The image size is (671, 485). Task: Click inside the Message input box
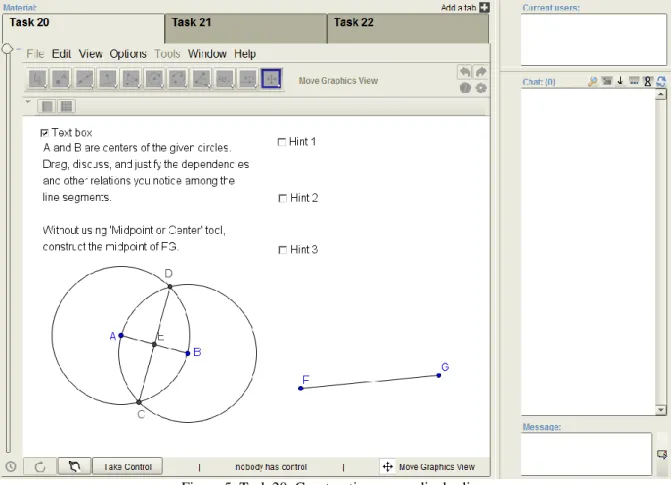tap(586, 454)
